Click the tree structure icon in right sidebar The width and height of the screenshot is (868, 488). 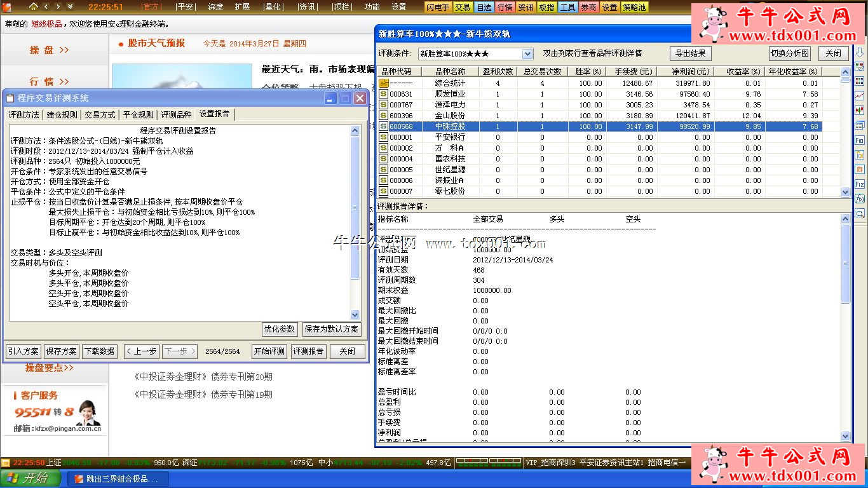pyautogui.click(x=860, y=154)
